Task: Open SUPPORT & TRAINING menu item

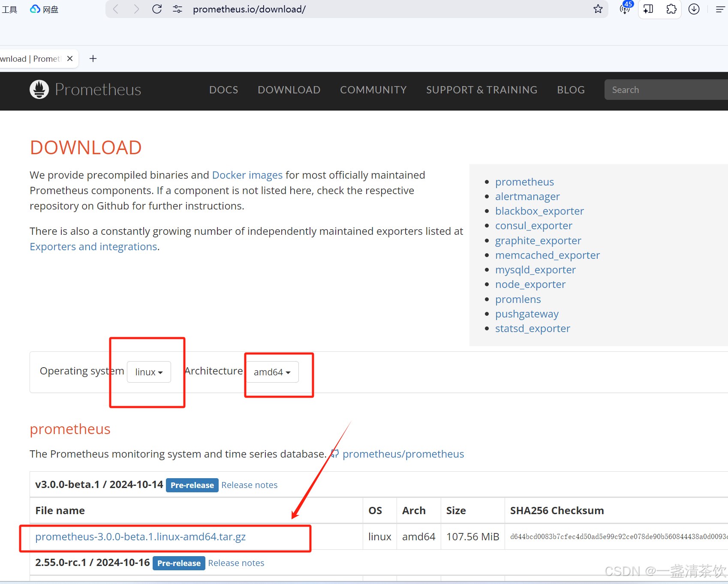Action: pyautogui.click(x=481, y=90)
